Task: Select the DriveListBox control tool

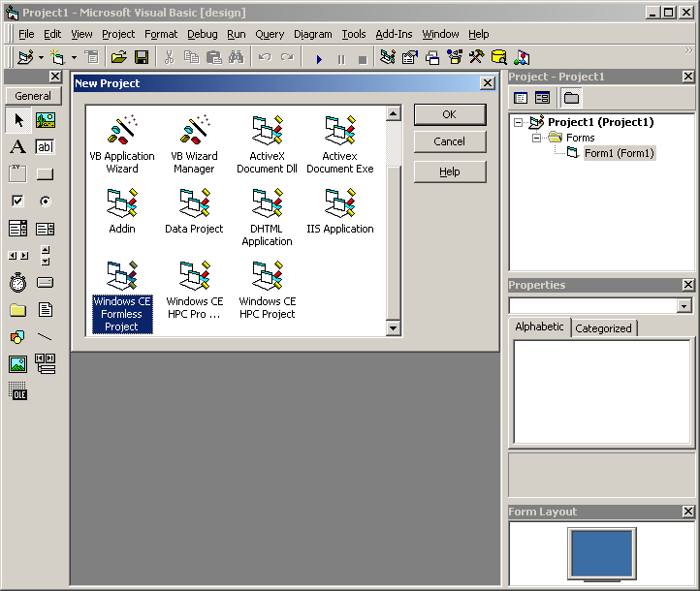Action: (46, 283)
